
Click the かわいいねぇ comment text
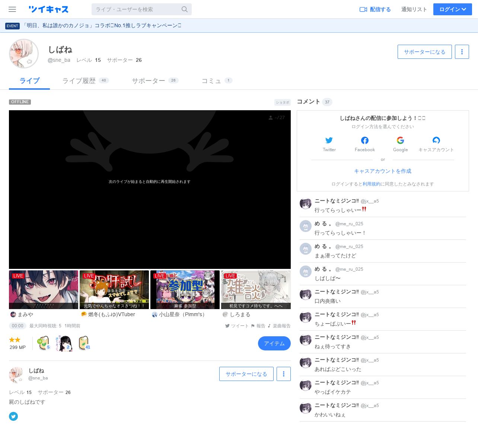[330, 414]
